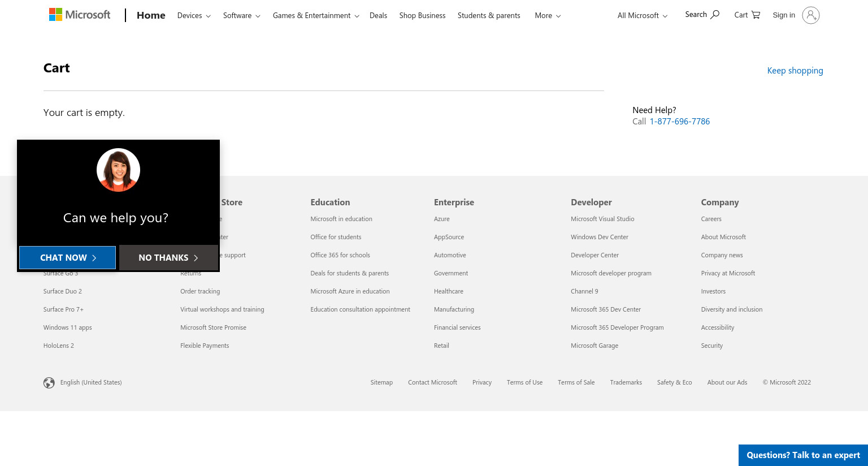868x466 pixels.
Task: Open HoloLens 2 link
Action: coord(58,346)
